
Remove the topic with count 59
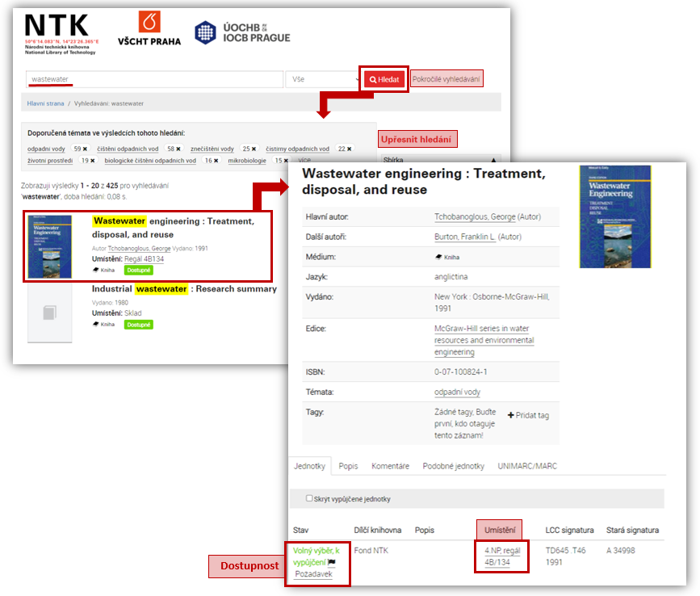pyautogui.click(x=85, y=149)
